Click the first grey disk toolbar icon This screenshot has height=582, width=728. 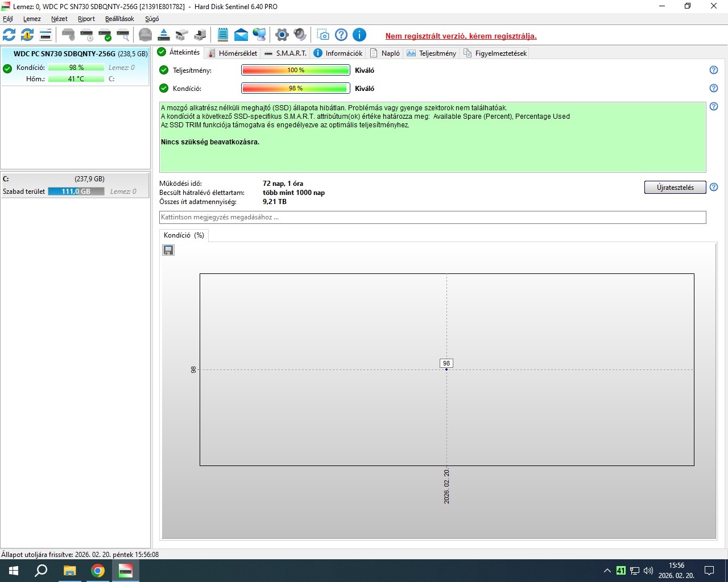pyautogui.click(x=68, y=35)
